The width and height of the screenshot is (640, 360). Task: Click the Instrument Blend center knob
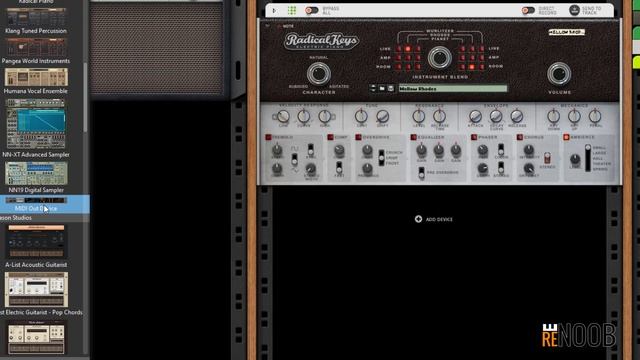(440, 58)
